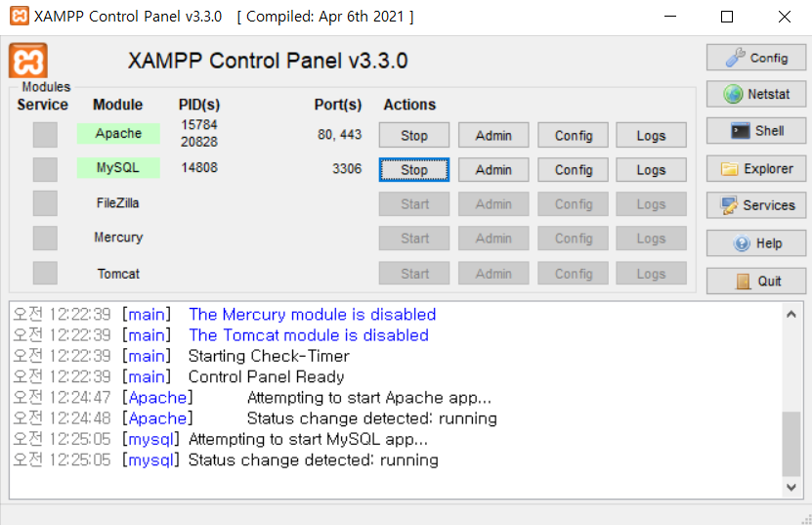Open MySQL Admin page
Screen dimensions: 812x525
pyautogui.click(x=493, y=169)
